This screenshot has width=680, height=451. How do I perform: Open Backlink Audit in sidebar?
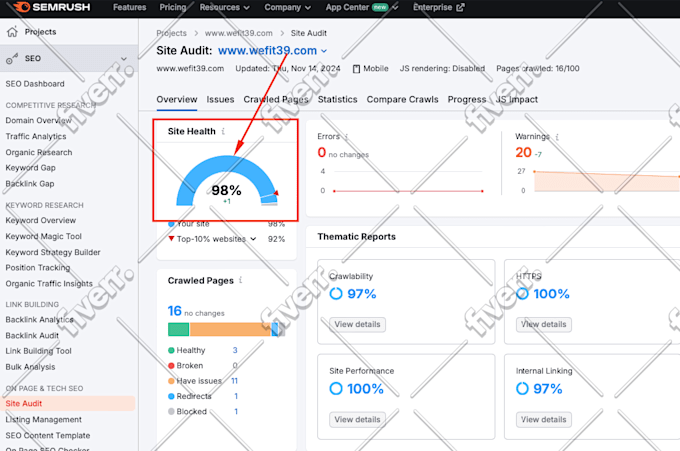click(32, 336)
